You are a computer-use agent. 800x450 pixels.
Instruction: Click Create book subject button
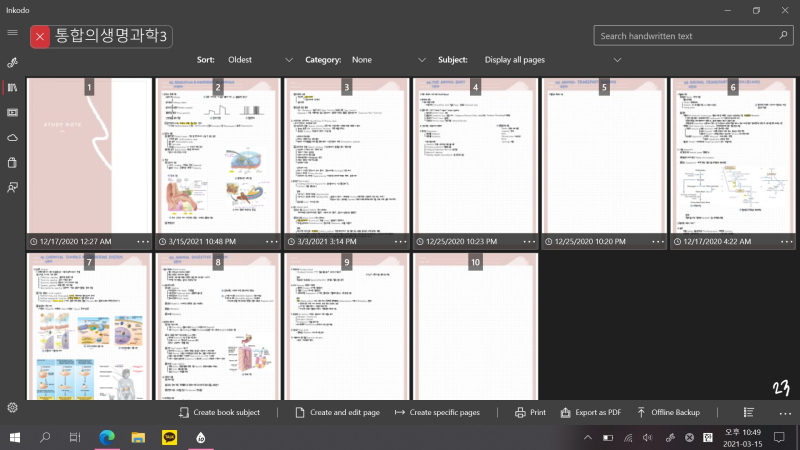pos(219,412)
